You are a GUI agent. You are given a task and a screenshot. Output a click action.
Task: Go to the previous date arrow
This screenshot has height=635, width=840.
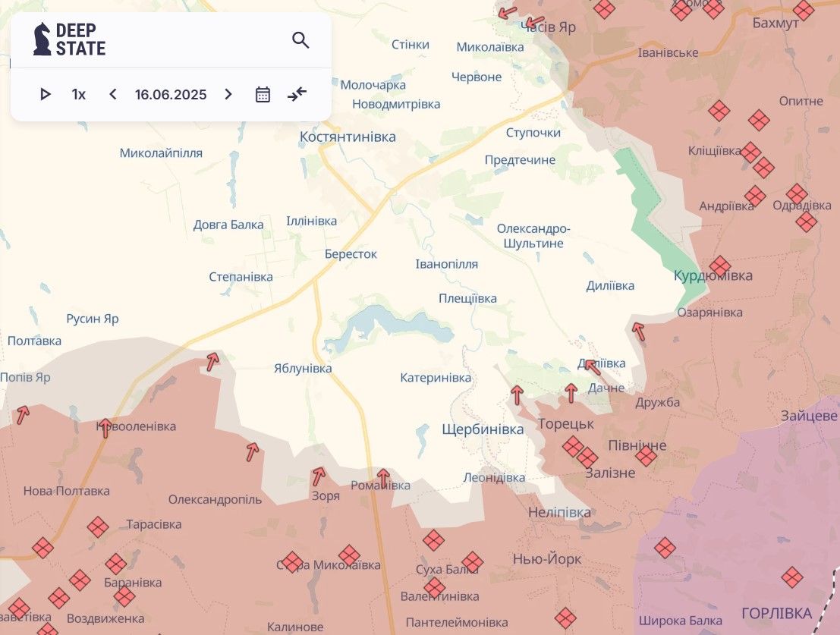click(113, 95)
